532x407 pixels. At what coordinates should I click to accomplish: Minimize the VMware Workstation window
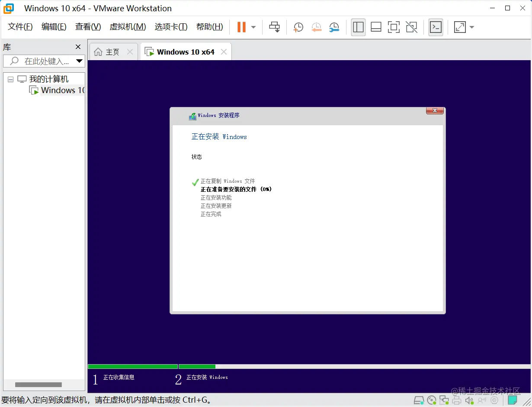(492, 8)
